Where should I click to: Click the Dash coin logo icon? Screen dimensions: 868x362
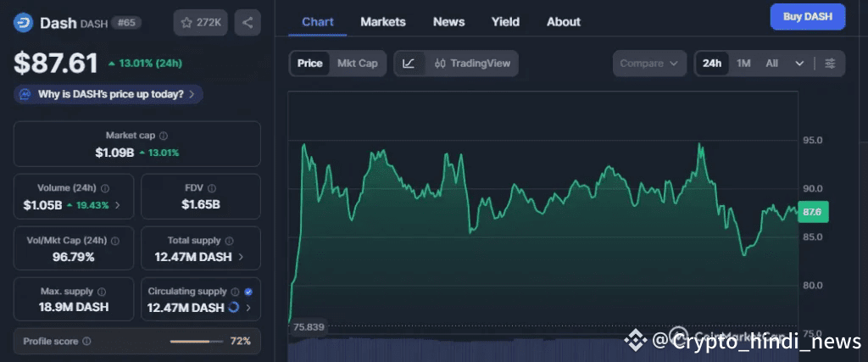click(x=23, y=23)
